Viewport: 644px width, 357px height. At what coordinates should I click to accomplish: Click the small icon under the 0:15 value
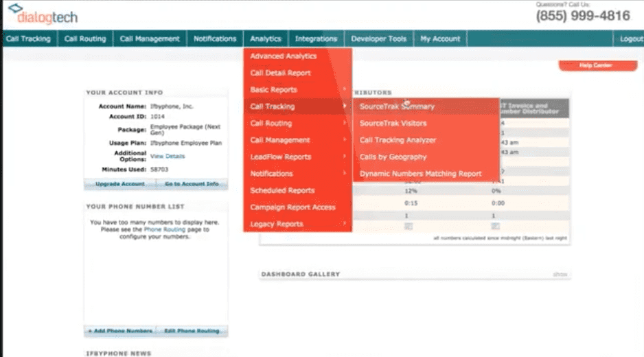409,226
